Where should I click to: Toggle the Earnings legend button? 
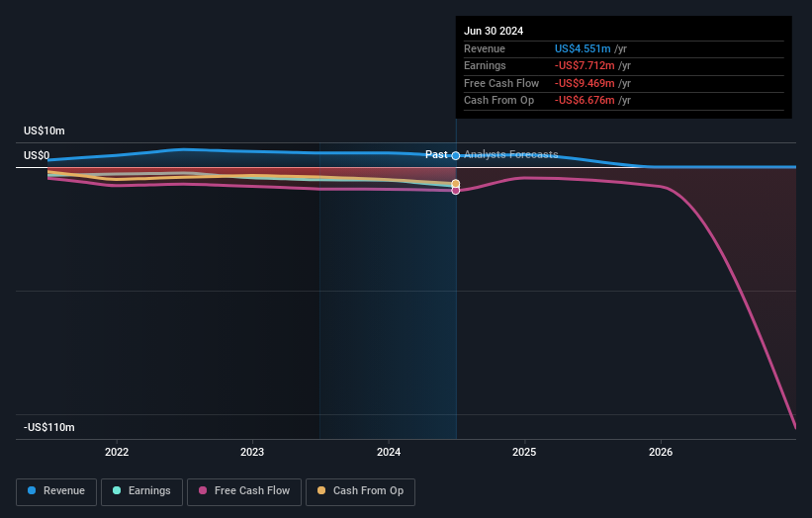(x=141, y=491)
